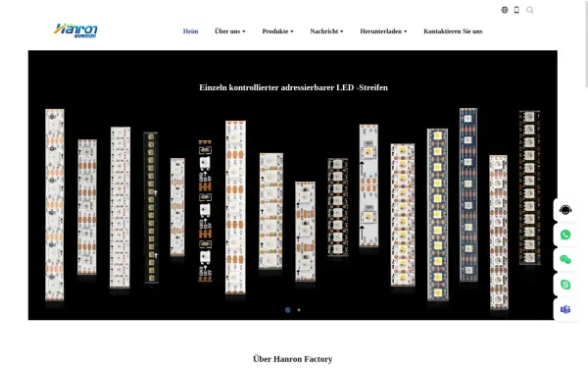The width and height of the screenshot is (588, 368).
Task: Click the page vertical scrollbar thumb
Action: coord(586,43)
